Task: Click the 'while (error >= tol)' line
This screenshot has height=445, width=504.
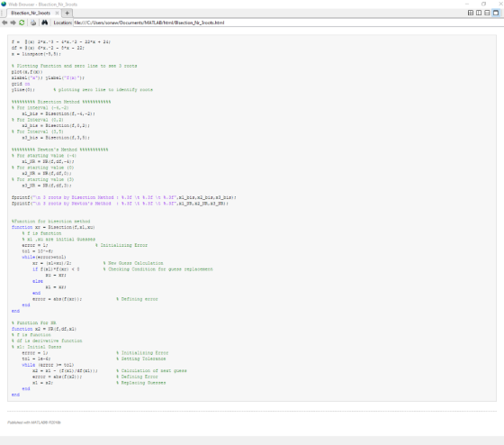Action: [48, 365]
